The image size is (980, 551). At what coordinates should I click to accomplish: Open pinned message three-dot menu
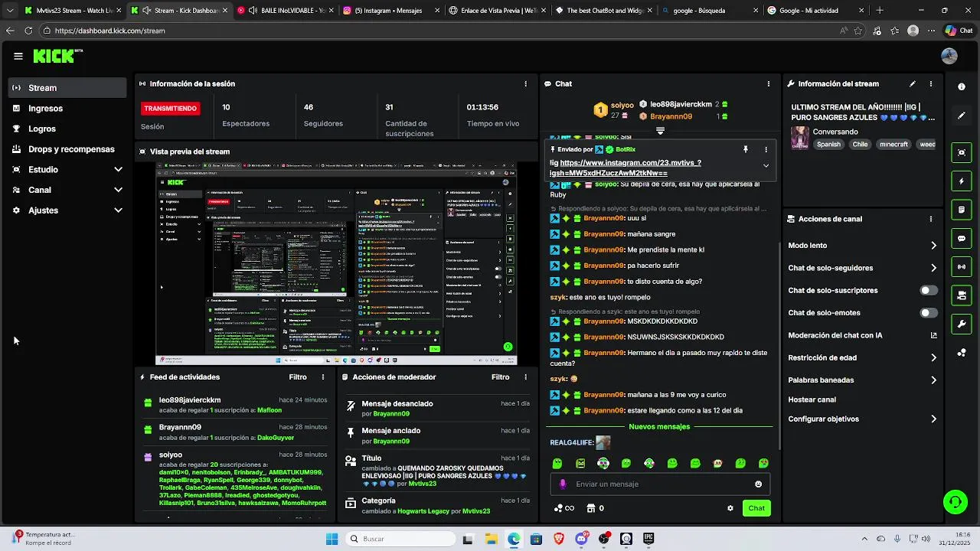click(x=766, y=149)
